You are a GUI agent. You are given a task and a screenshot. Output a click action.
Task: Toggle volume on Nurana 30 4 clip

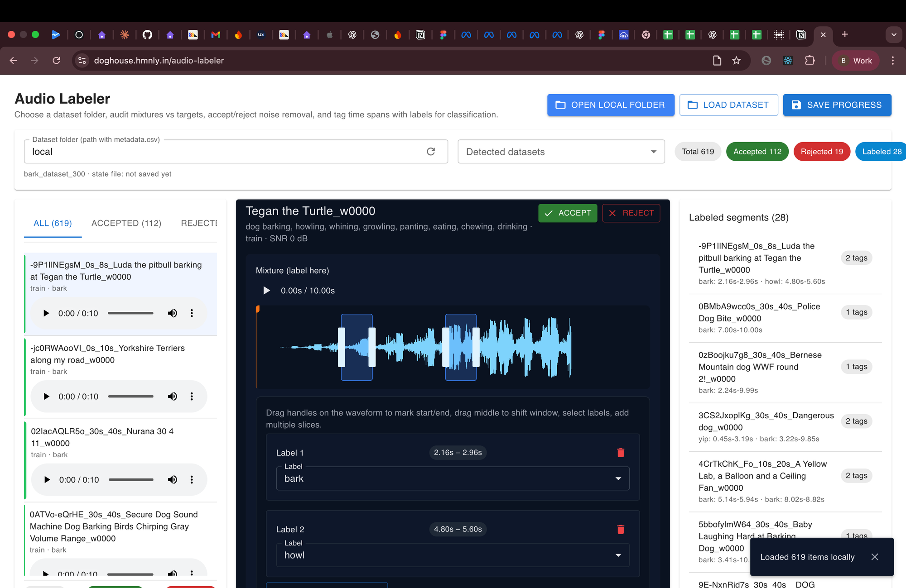[x=173, y=480]
